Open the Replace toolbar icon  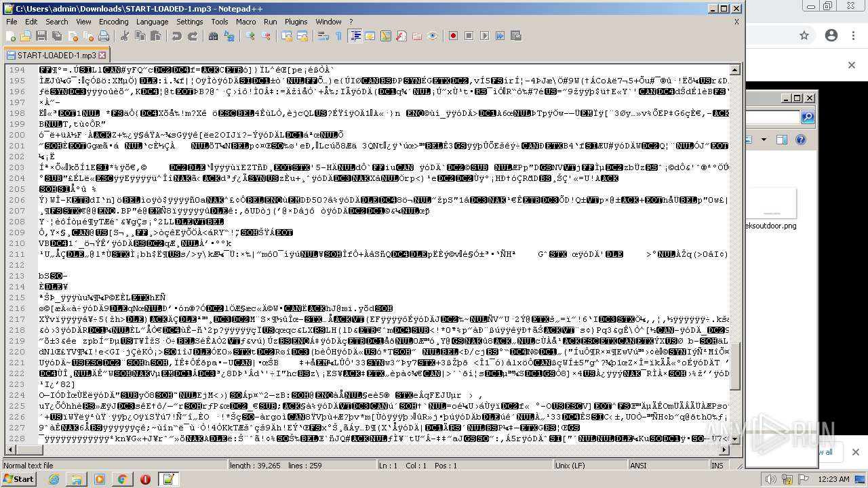click(x=229, y=36)
